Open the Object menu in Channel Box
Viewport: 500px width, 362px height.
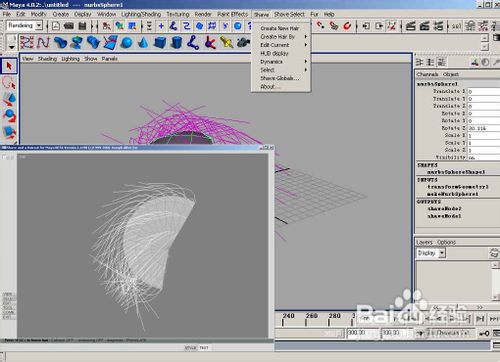[451, 74]
